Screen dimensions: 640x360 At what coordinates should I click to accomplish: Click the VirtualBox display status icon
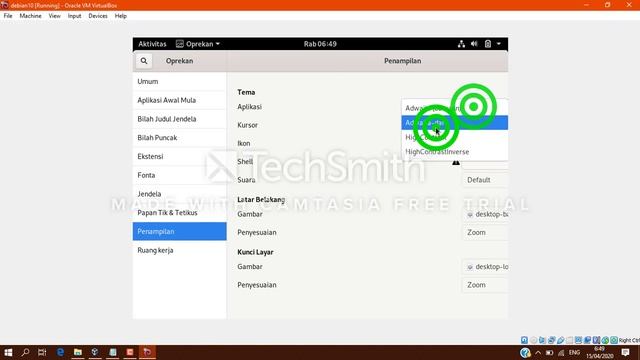pos(578,340)
